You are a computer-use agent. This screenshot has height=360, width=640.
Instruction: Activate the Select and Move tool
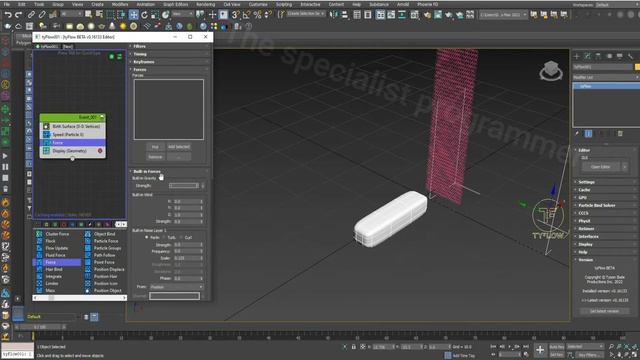pyautogui.click(x=133, y=15)
